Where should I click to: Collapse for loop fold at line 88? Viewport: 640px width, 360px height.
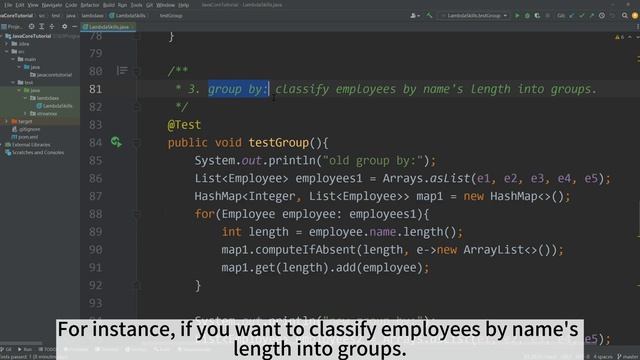(138, 214)
